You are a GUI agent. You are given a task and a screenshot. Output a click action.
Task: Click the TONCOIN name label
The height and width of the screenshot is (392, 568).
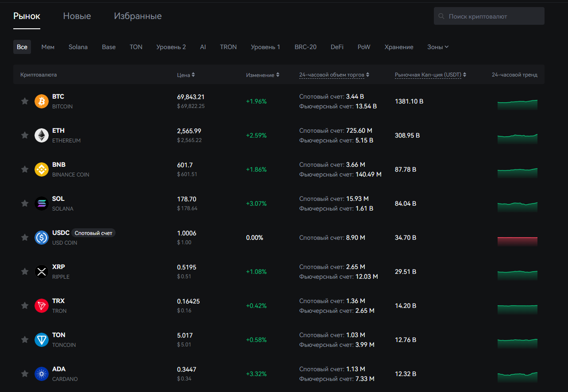click(64, 345)
